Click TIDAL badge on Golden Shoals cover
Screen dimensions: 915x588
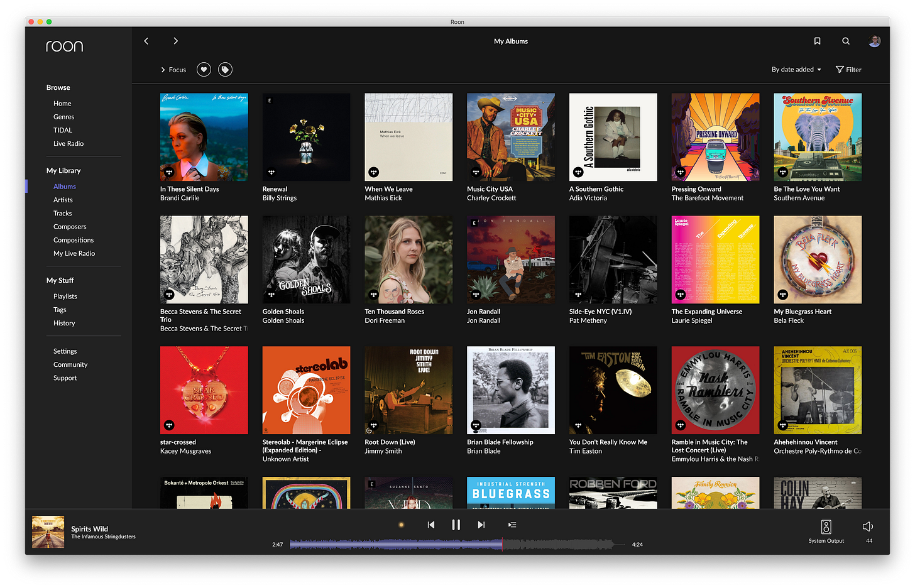(x=271, y=295)
